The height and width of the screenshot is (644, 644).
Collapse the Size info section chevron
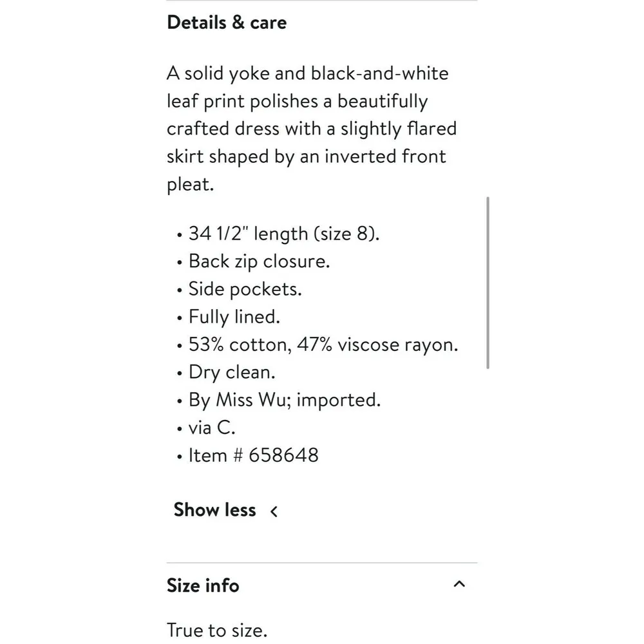click(459, 583)
